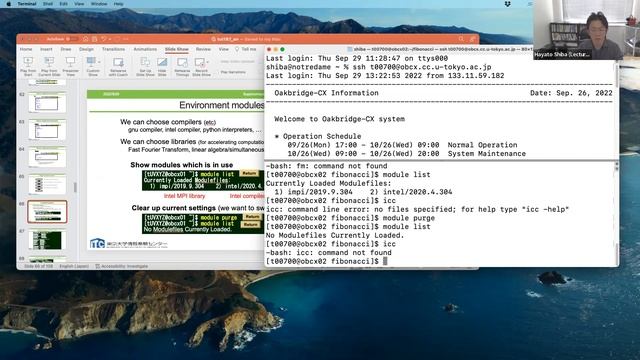Click English (Japan) language in status bar
The height and width of the screenshot is (360, 640).
click(x=74, y=266)
